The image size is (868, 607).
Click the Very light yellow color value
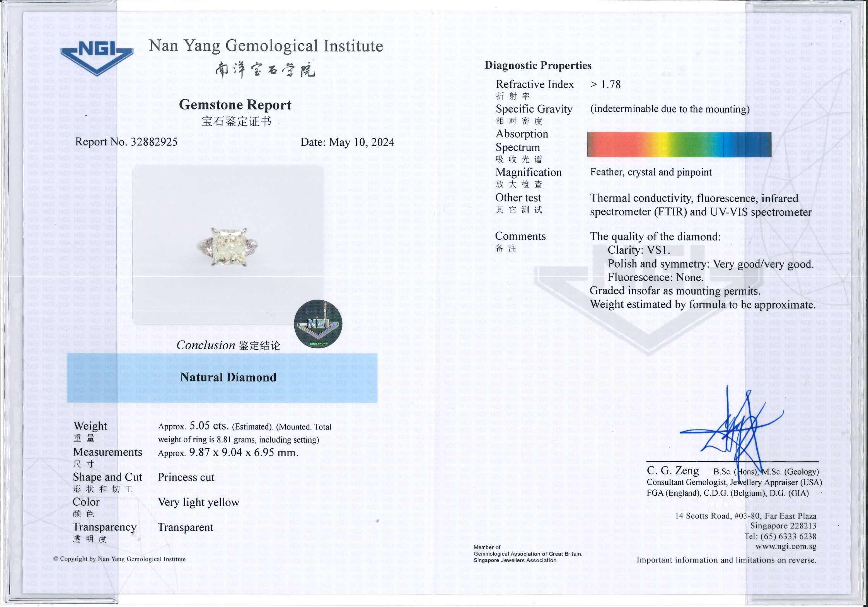coord(198,502)
